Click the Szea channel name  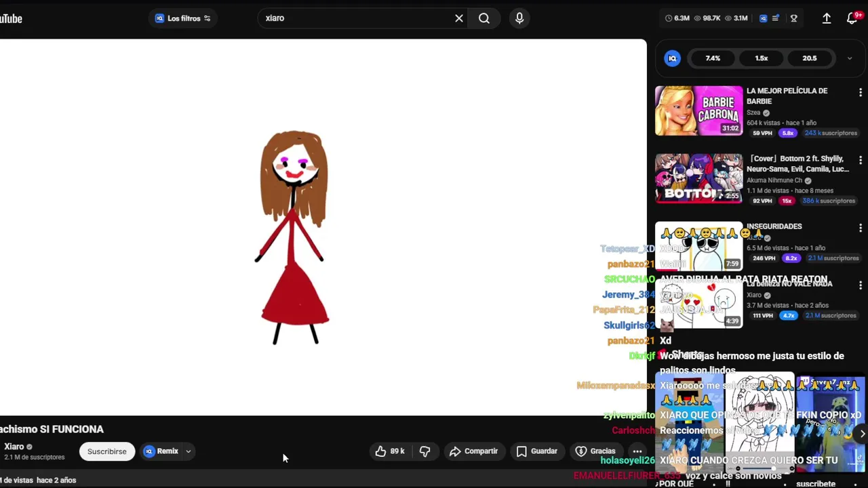tap(753, 113)
